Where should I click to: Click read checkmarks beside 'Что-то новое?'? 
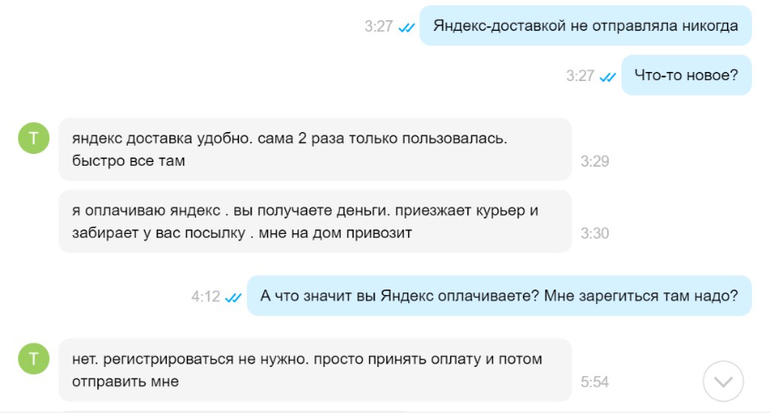607,76
